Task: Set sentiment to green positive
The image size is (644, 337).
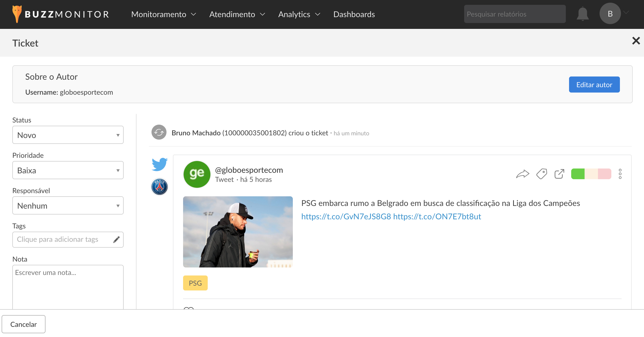Action: coord(578,174)
